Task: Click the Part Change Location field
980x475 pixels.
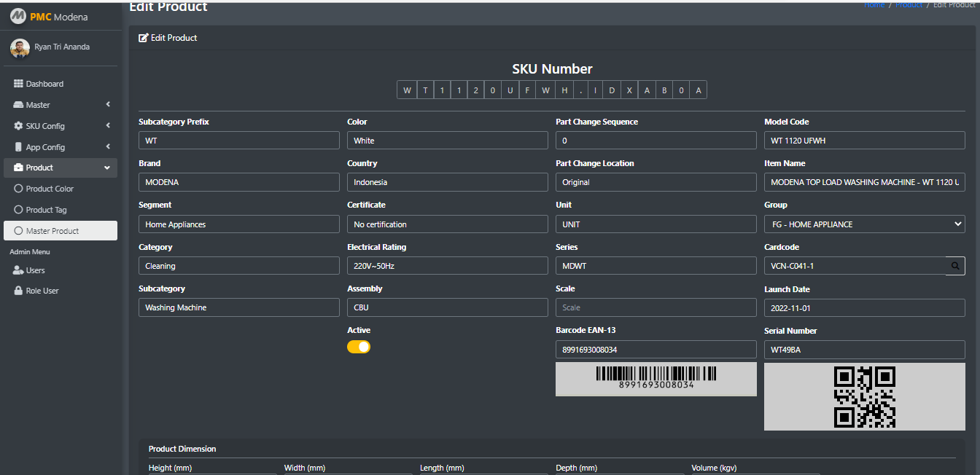Action: (656, 182)
